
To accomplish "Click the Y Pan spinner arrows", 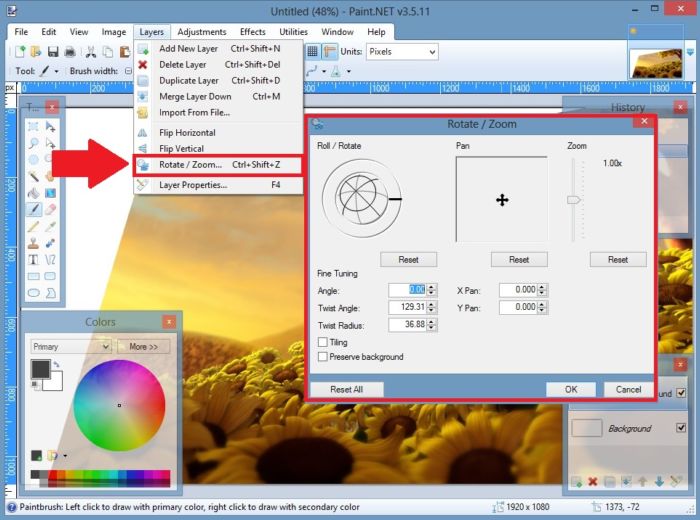I will click(x=542, y=308).
